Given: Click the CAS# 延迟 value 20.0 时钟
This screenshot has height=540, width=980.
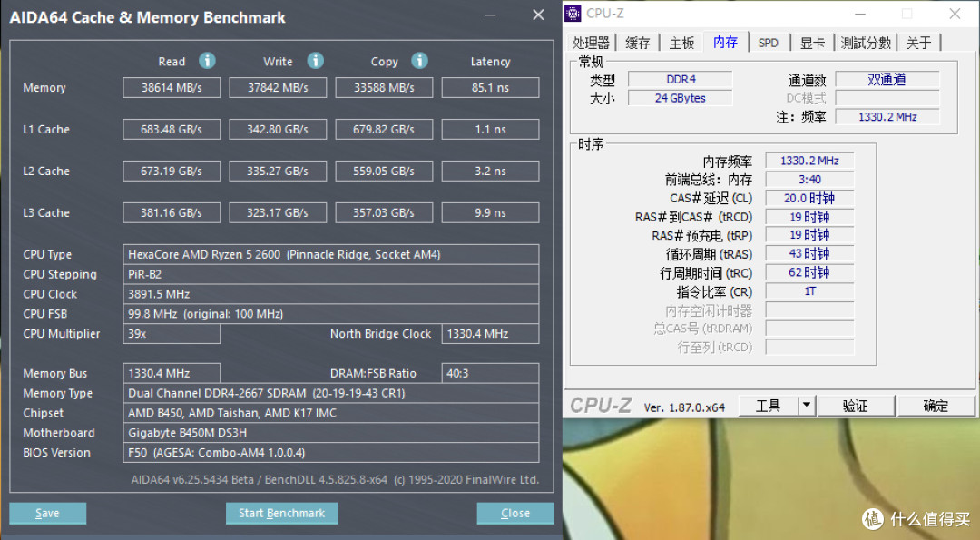Looking at the screenshot, I should pos(809,198).
